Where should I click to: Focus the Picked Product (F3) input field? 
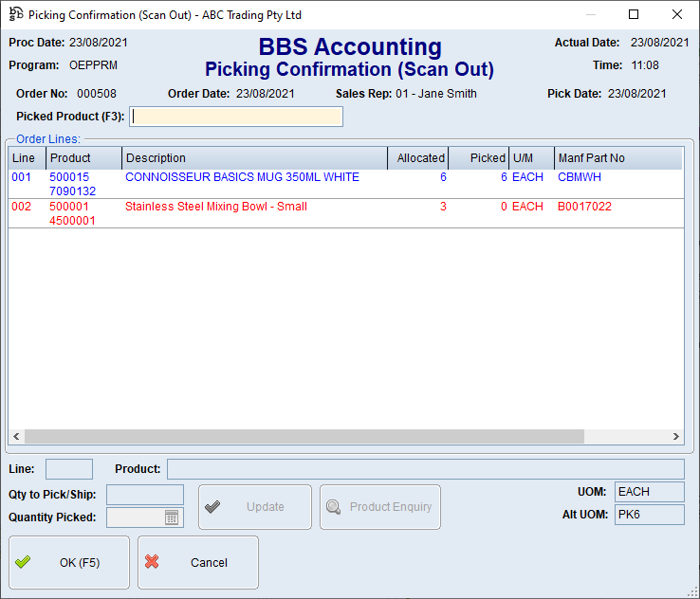click(237, 117)
